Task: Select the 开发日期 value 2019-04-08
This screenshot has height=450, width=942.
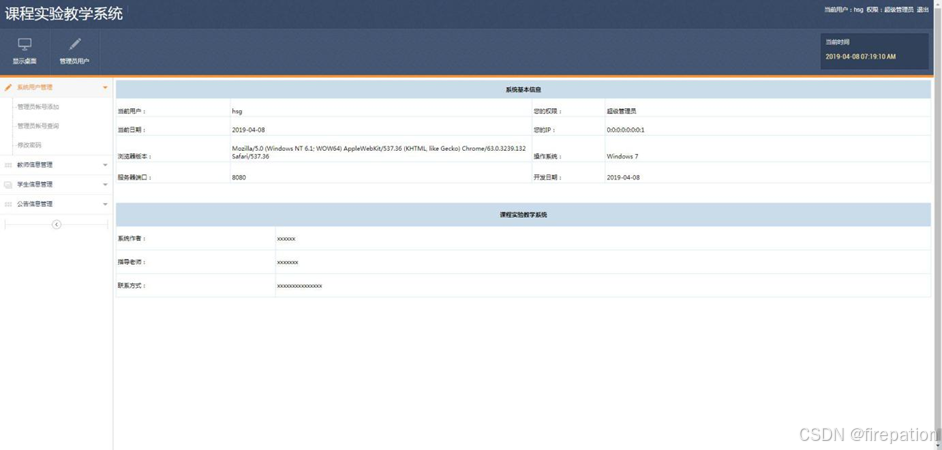Action: pyautogui.click(x=623, y=178)
